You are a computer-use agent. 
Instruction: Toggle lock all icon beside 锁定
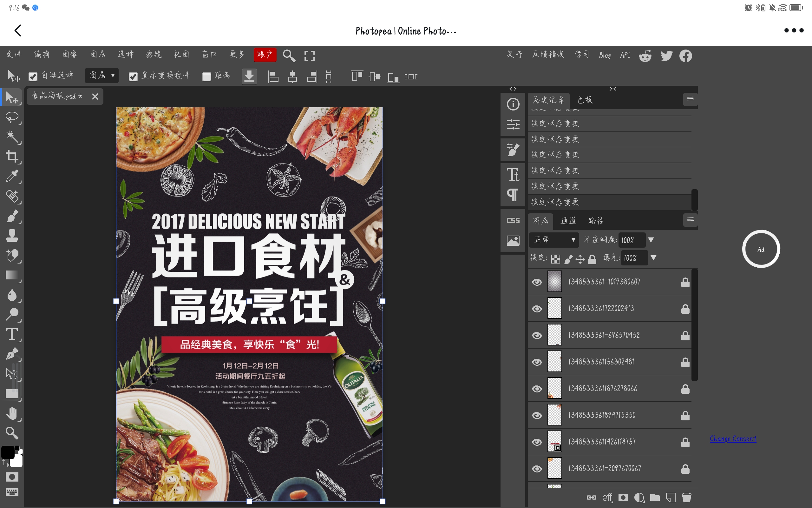[x=592, y=259]
